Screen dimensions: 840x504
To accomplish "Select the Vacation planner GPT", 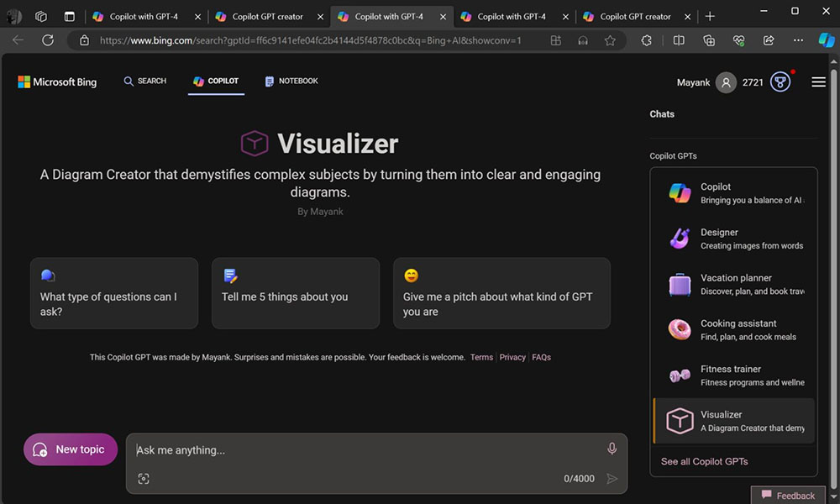I will (733, 284).
